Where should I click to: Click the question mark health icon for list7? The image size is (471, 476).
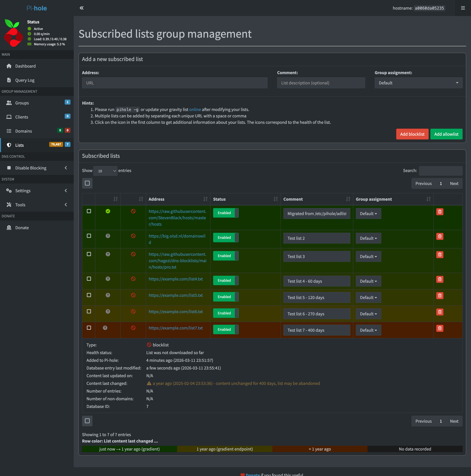105,328
